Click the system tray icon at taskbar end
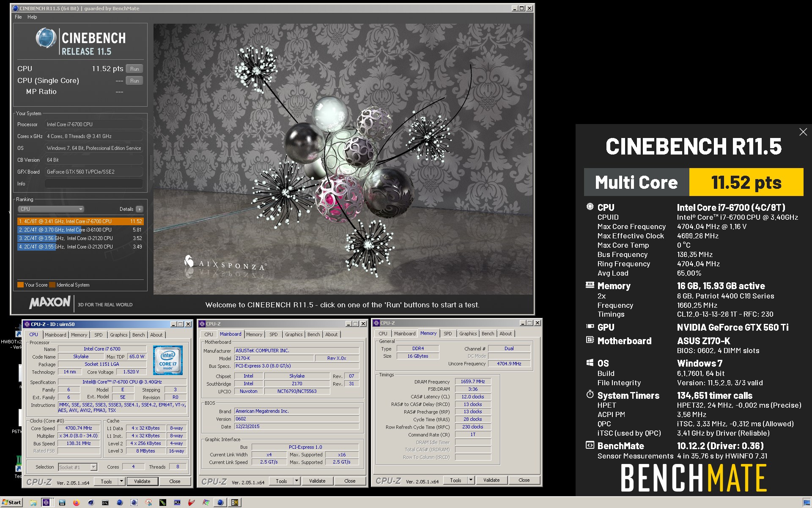812x508 pixels. point(807,502)
